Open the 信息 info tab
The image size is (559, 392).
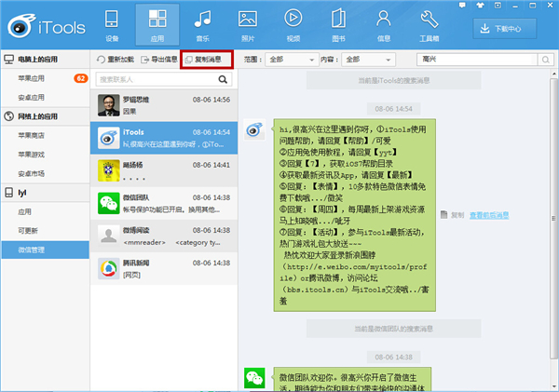tap(384, 25)
